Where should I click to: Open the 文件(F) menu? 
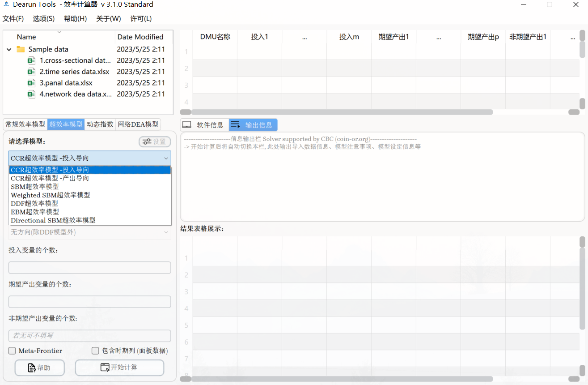[13, 18]
